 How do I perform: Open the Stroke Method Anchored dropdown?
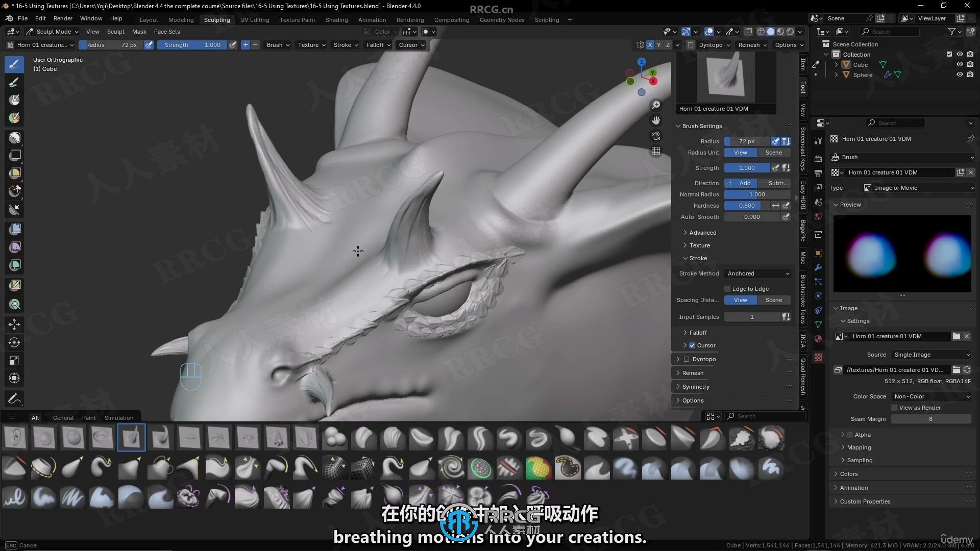758,273
